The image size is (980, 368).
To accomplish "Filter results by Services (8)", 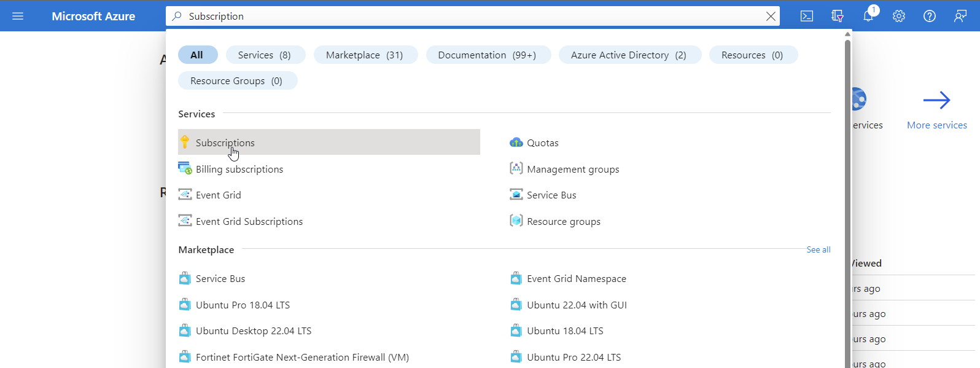I will point(264,55).
